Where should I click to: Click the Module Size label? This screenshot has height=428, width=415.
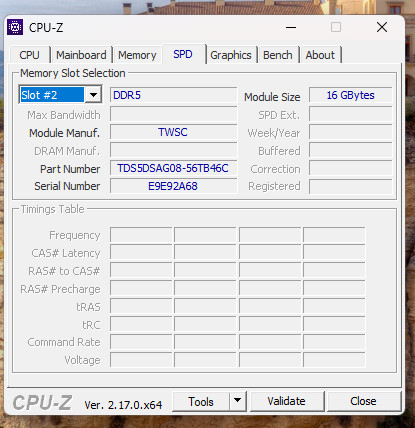[x=272, y=97]
